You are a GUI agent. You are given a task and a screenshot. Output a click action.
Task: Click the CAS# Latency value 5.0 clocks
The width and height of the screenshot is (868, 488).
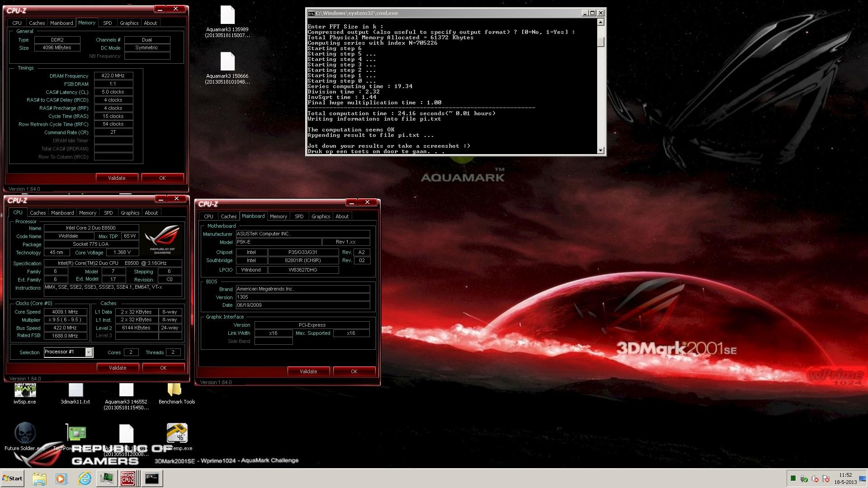[113, 92]
